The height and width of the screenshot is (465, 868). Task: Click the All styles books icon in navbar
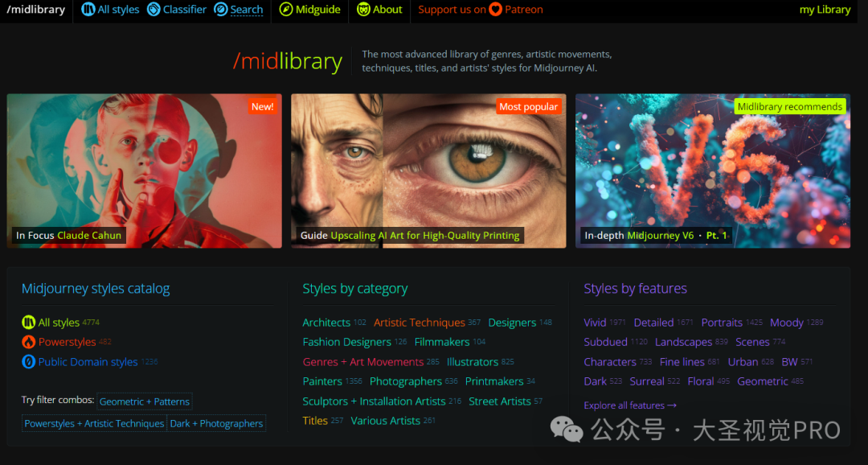tap(88, 10)
